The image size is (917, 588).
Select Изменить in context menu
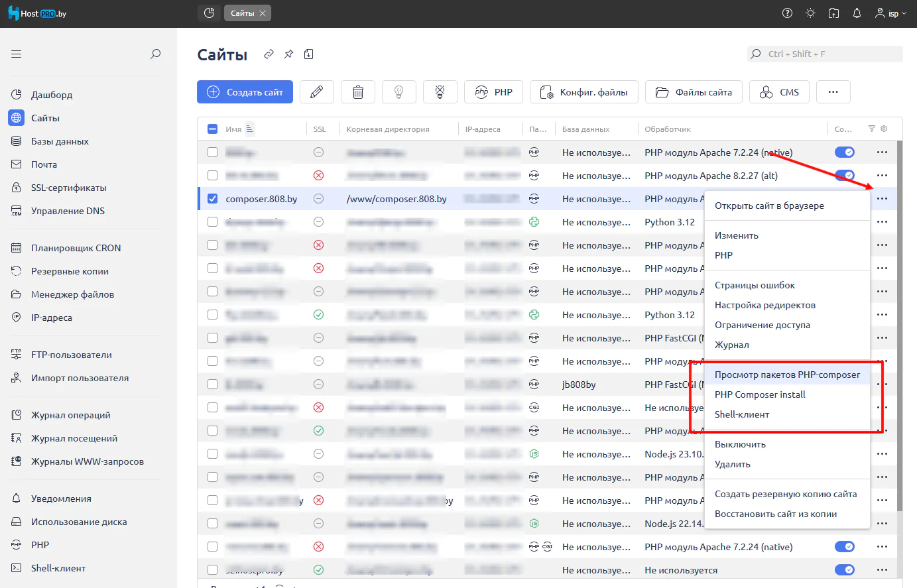click(x=787, y=235)
